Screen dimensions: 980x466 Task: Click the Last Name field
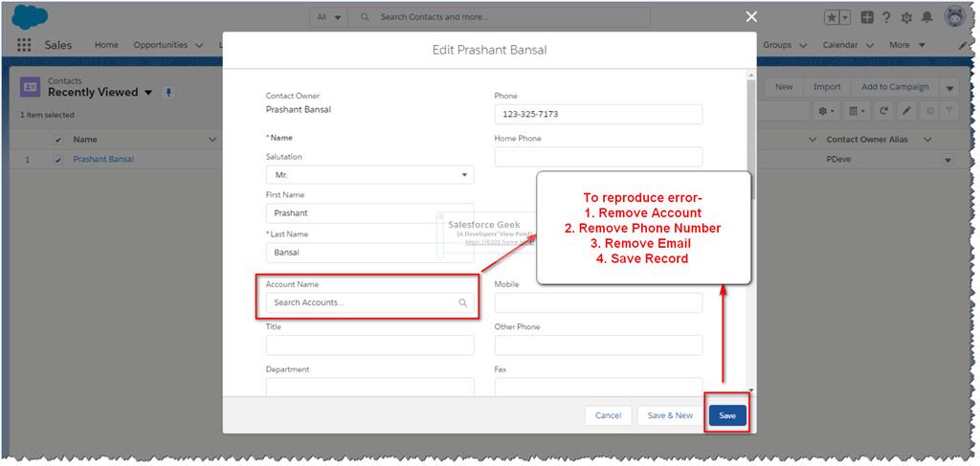(x=370, y=253)
